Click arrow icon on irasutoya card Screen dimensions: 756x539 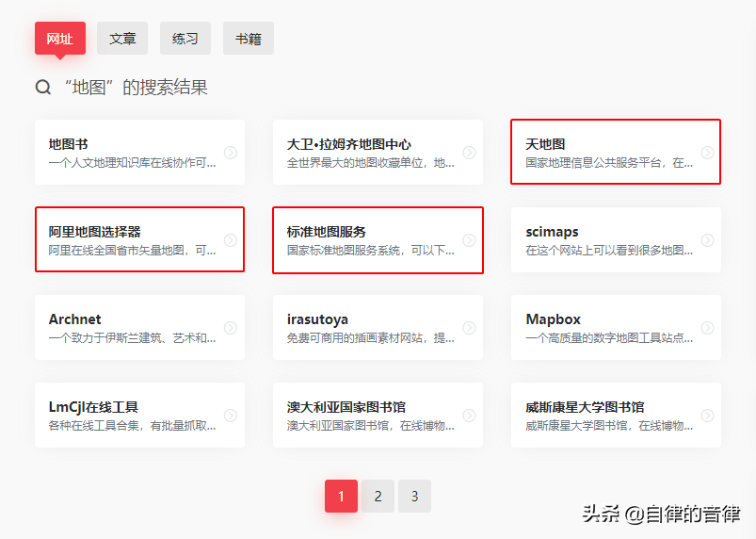click(469, 328)
